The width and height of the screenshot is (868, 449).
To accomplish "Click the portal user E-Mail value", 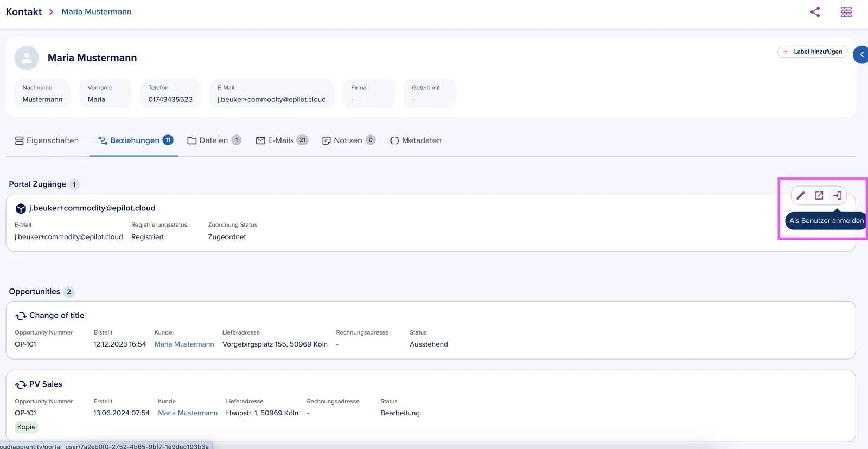I will pos(69,237).
